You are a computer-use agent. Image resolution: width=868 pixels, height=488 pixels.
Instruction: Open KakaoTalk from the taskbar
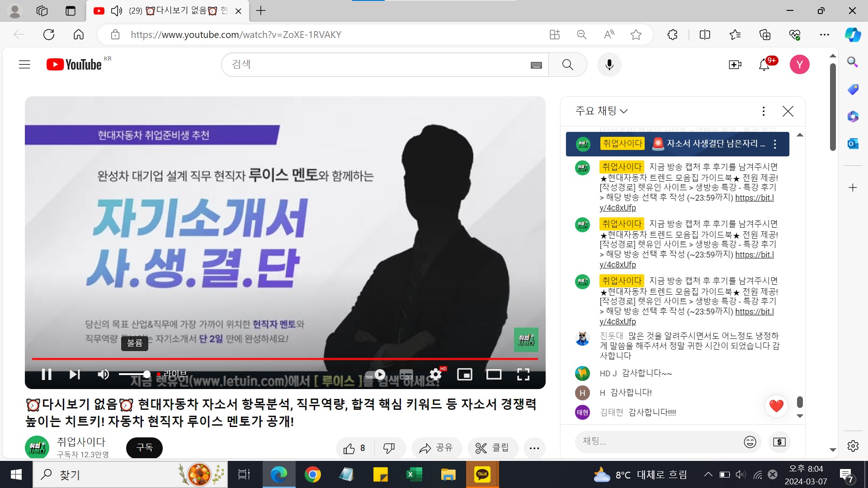click(x=482, y=474)
